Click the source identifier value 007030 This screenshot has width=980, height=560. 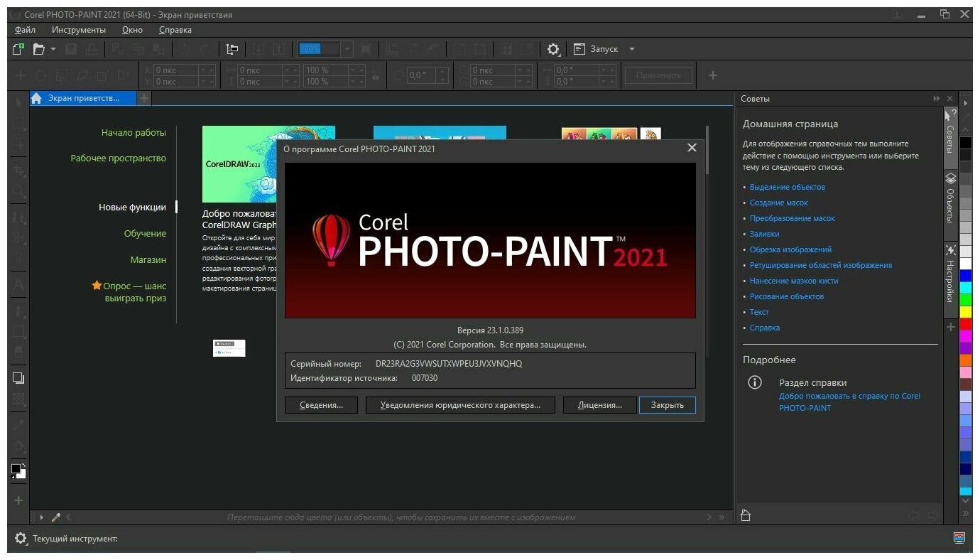pos(425,378)
